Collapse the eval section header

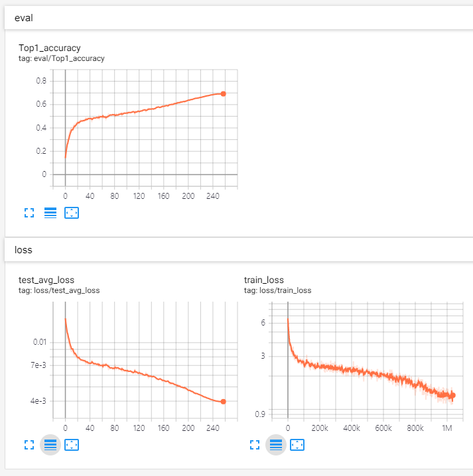24,18
